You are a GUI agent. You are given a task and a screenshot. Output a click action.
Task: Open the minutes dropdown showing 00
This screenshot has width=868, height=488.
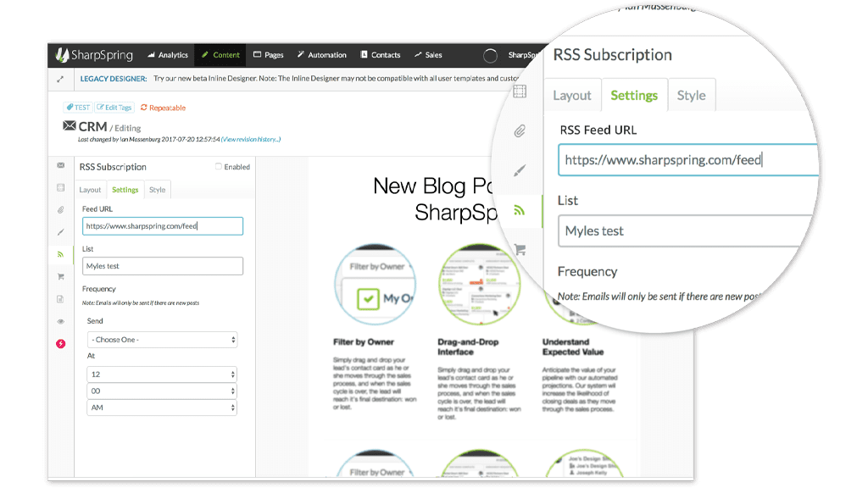tap(162, 391)
